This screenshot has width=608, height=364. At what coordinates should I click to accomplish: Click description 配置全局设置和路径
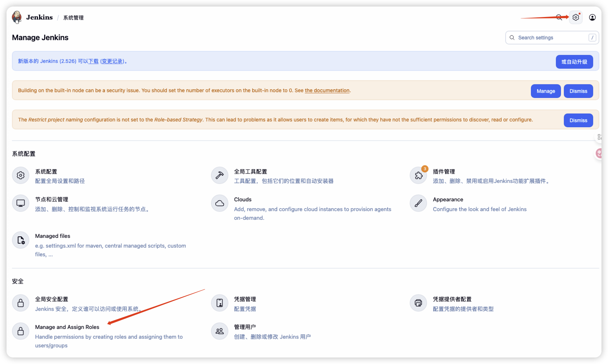point(60,181)
